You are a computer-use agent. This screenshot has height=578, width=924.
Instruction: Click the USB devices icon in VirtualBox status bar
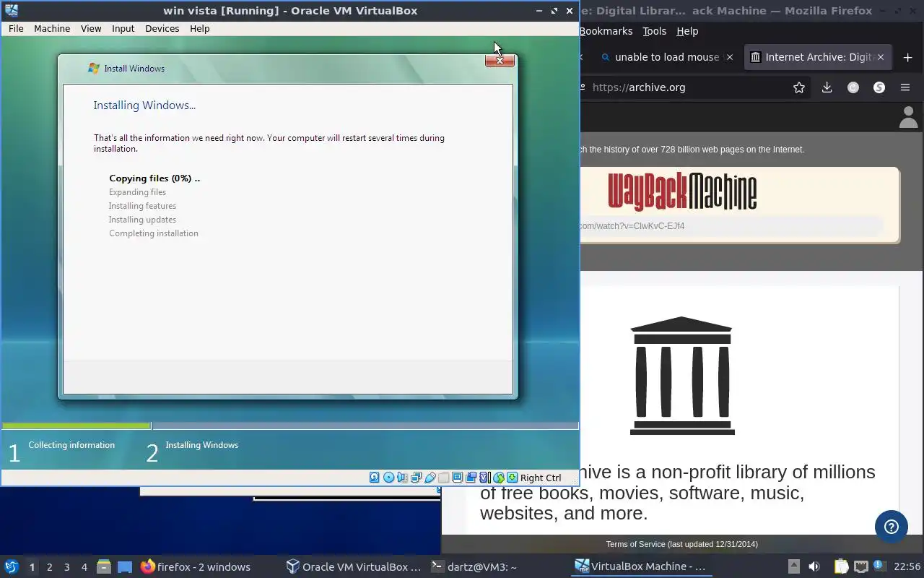point(430,478)
